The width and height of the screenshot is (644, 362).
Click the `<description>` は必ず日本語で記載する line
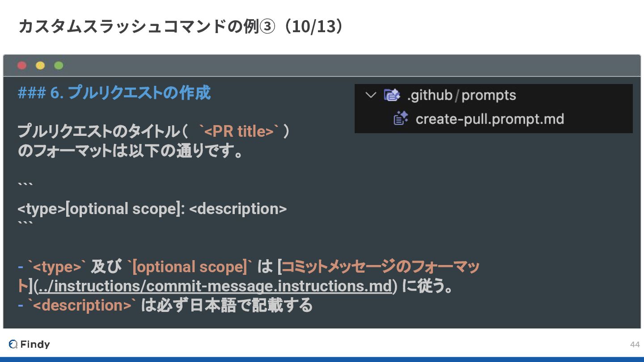tap(165, 305)
